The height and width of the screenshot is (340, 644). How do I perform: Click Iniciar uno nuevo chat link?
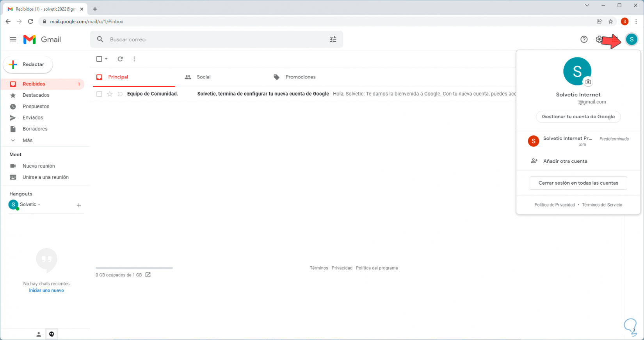click(x=46, y=290)
